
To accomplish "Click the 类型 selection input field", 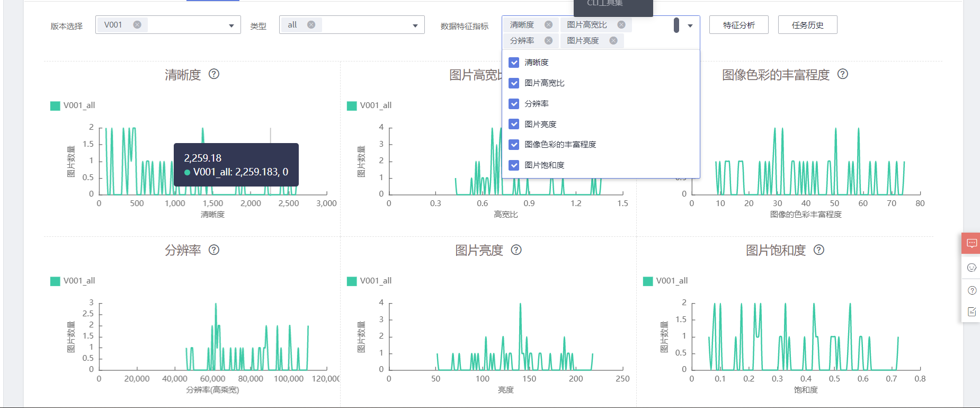I will (352, 25).
